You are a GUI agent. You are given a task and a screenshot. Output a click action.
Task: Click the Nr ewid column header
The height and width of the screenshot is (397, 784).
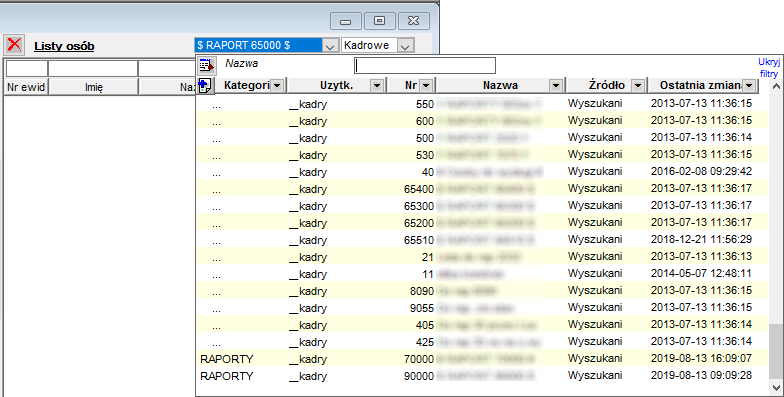coord(26,87)
